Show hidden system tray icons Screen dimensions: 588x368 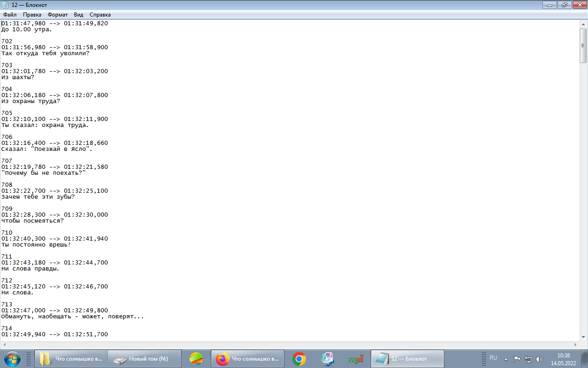(506, 359)
